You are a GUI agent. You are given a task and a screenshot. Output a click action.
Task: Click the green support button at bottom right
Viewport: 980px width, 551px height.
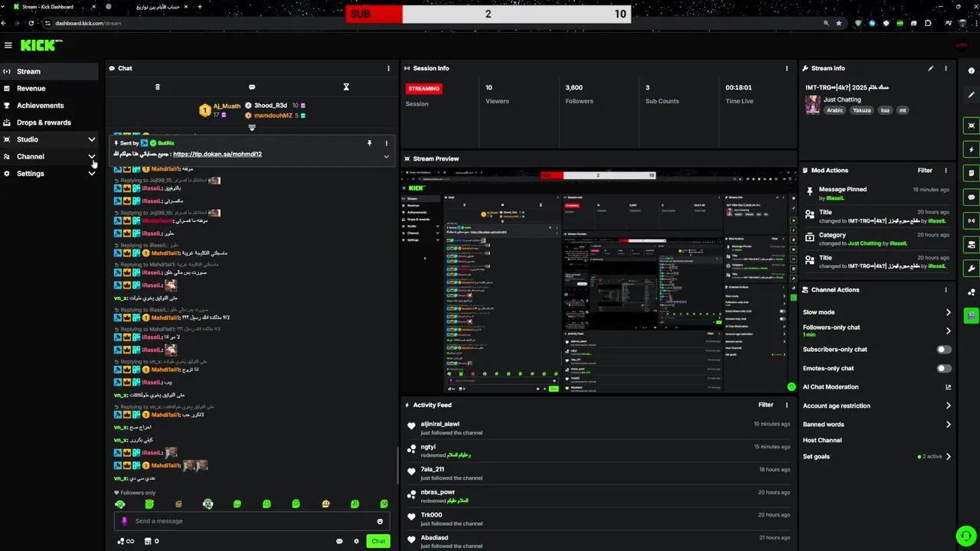tap(966, 535)
